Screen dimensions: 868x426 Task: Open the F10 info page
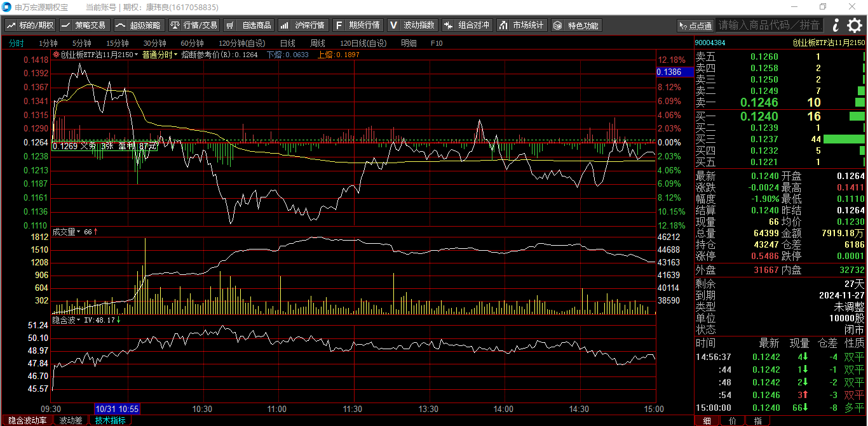tap(437, 43)
